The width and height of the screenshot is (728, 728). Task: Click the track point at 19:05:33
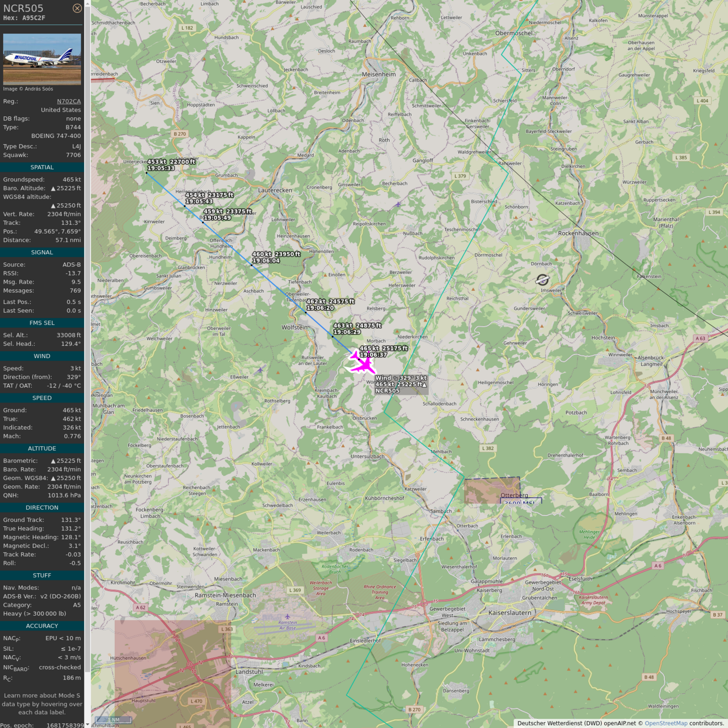[147, 173]
